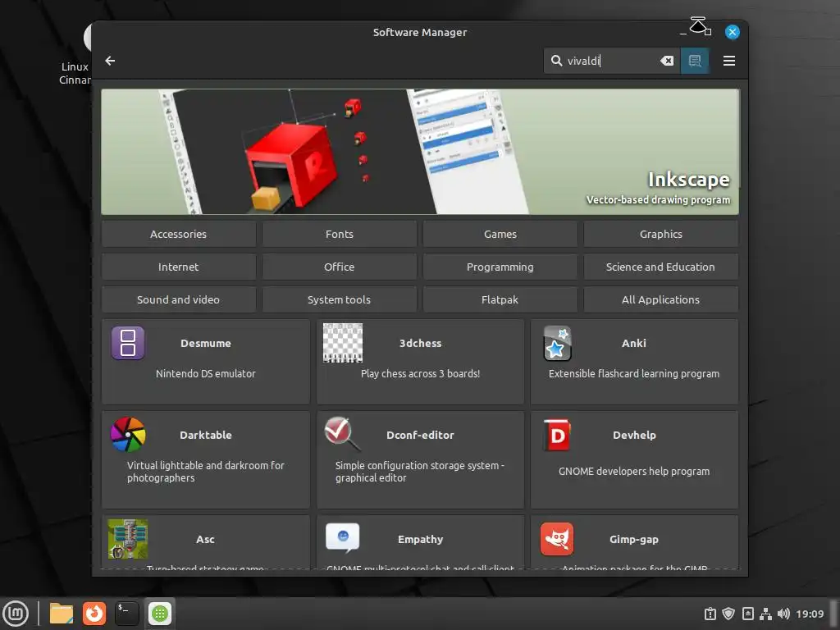840x630 pixels.
Task: Click the Devhelp red book icon
Action: coord(557,435)
